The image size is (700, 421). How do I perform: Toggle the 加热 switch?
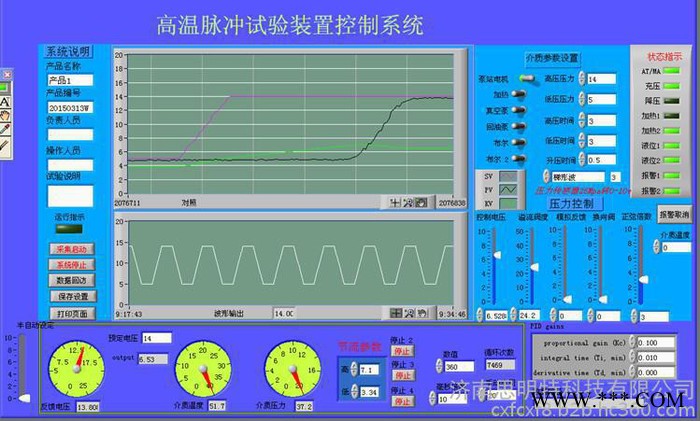(x=521, y=95)
